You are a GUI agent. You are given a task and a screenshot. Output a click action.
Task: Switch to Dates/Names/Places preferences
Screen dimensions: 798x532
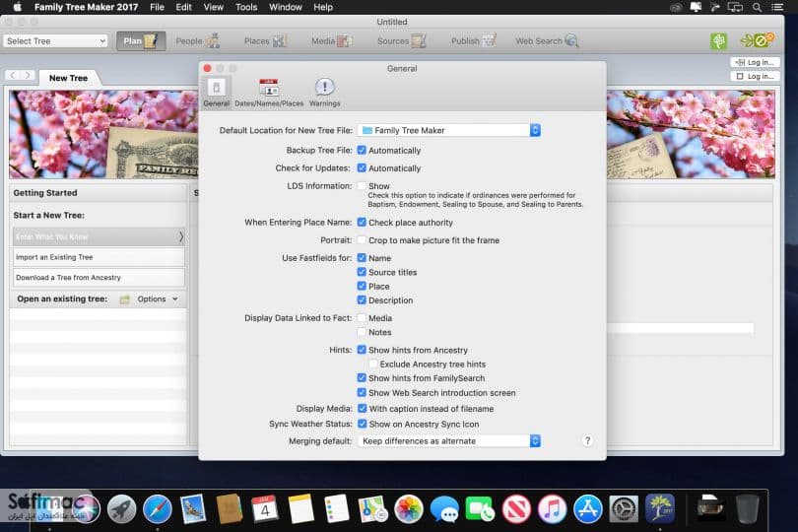pos(269,93)
